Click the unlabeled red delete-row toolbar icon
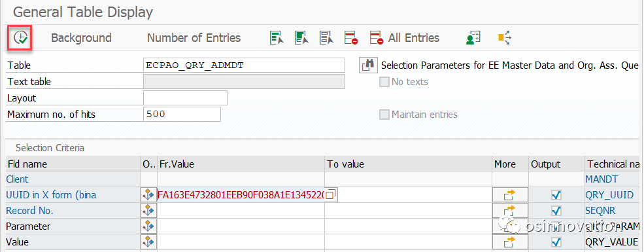The image size is (644, 252). coord(351,38)
